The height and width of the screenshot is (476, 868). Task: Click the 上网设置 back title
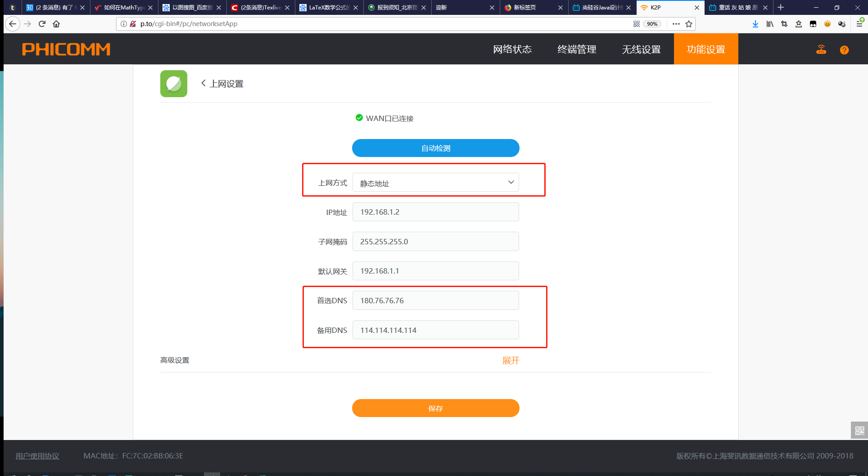pyautogui.click(x=226, y=84)
